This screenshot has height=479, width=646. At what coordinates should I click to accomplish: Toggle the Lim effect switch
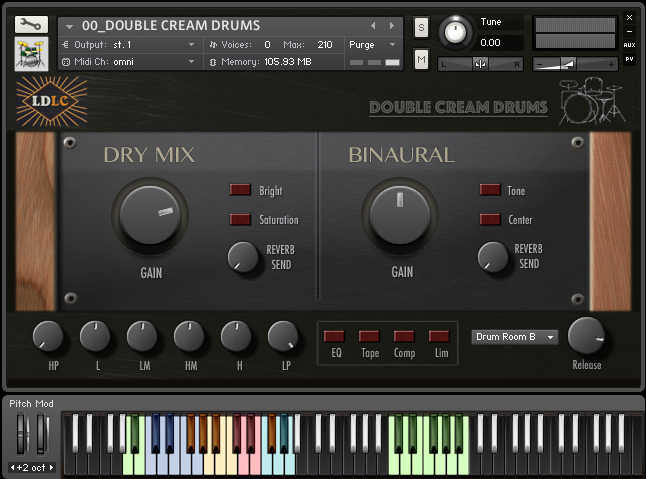point(439,336)
